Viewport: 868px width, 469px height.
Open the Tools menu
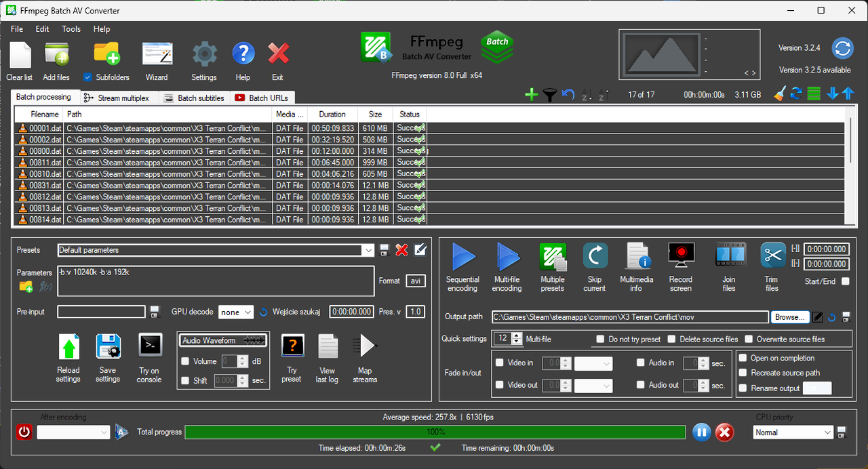[71, 29]
